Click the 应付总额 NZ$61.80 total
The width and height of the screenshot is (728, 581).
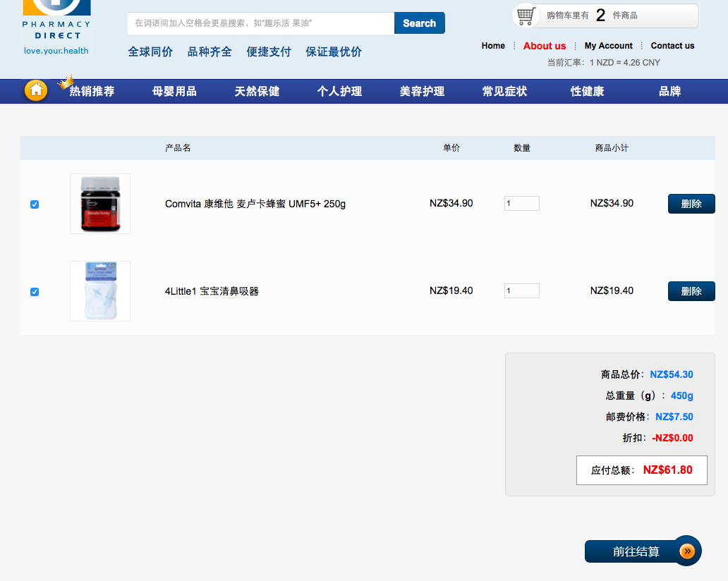click(642, 470)
